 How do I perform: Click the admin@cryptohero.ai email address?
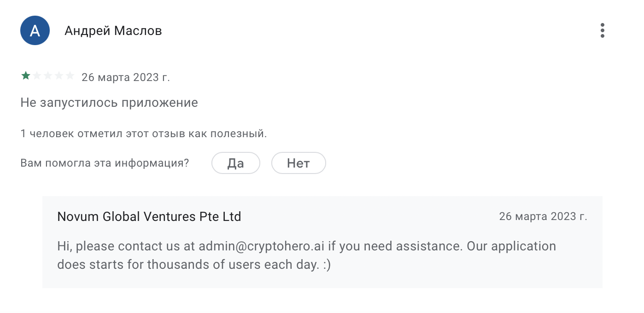click(x=261, y=246)
